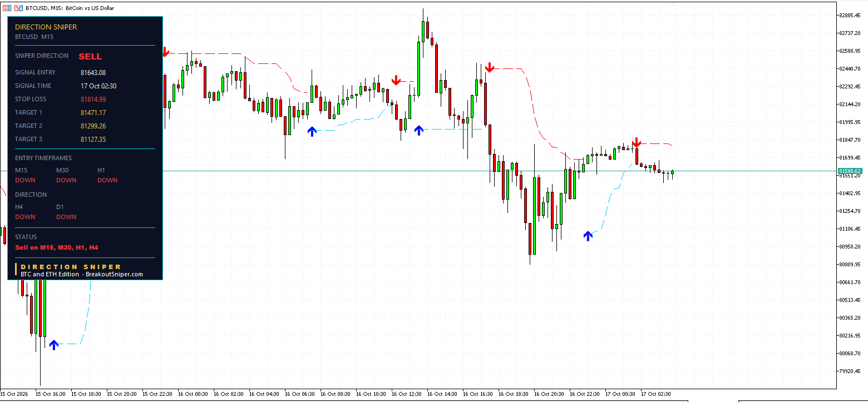Click the 79920.45 label on the price axis
This screenshot has width=868, height=402.
click(850, 371)
